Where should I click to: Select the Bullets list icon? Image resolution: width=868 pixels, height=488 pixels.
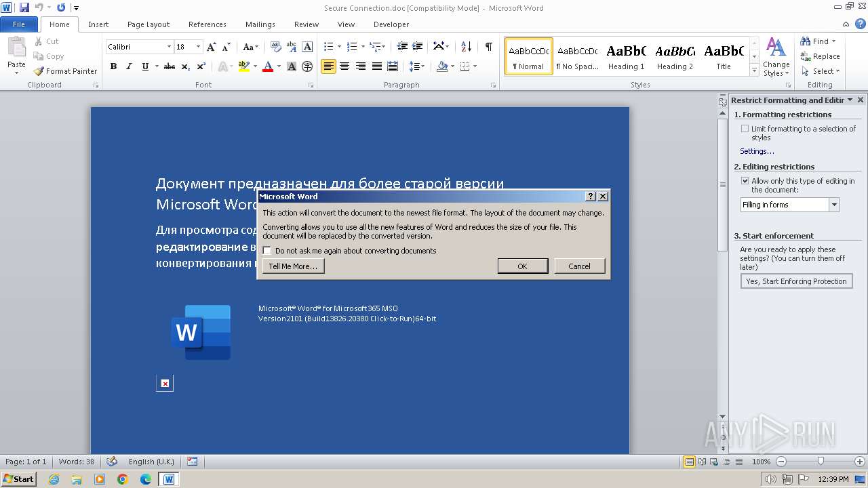tap(328, 47)
